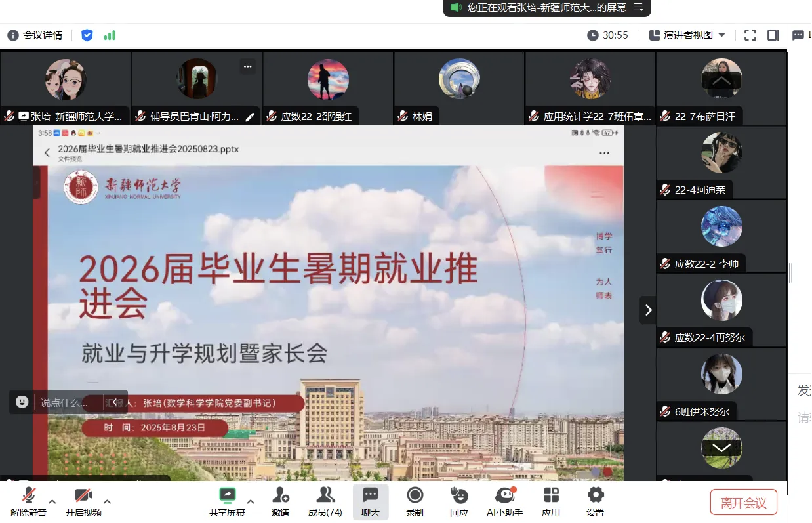812x523 pixels.
Task: Open 演讲者视图 view dropdown
Action: coord(687,35)
